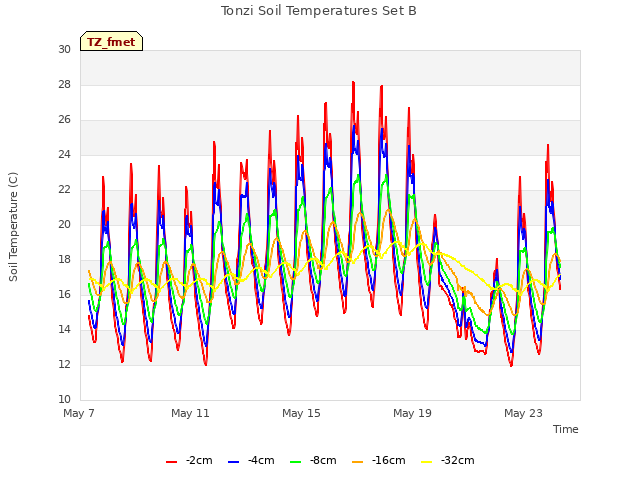The image size is (640, 480).
Task: Click the highest red peak above 28
Action: point(353,83)
